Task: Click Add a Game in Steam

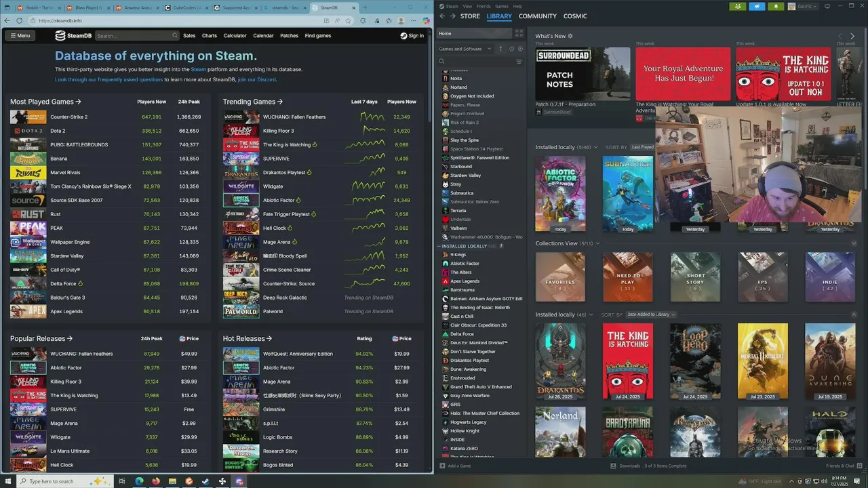Action: click(x=455, y=466)
